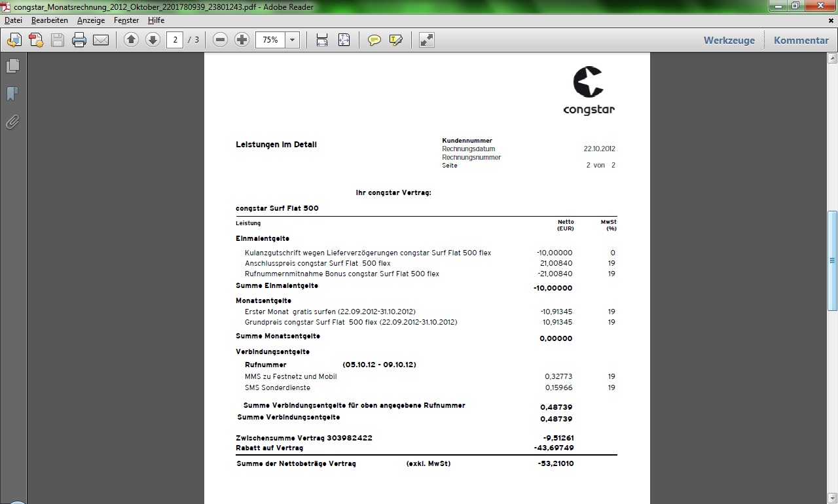The height and width of the screenshot is (504, 838).
Task: Show page thumbnails panel
Action: [x=12, y=66]
